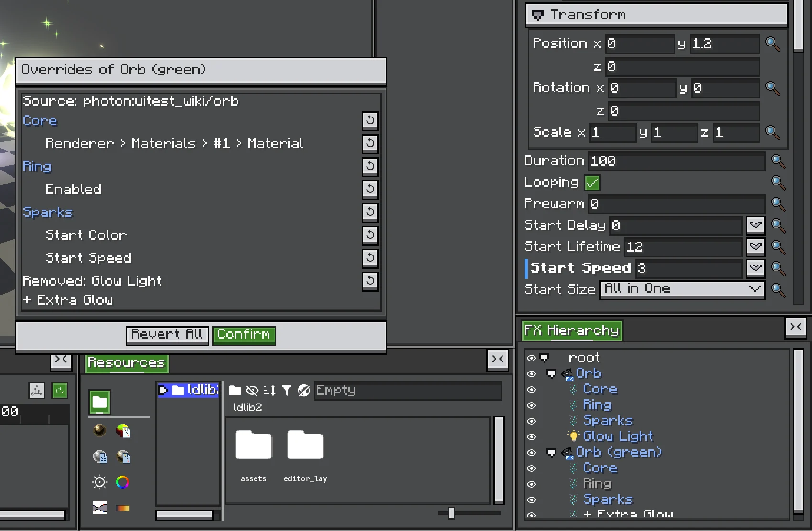This screenshot has height=531, width=812.
Task: Hide the Glow Light node
Action: 531,436
